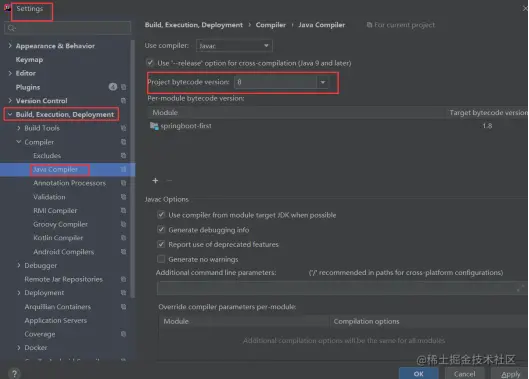Expand Appearance & Behavior section
Image resolution: width=529 pixels, height=379 pixels.
pos(10,46)
